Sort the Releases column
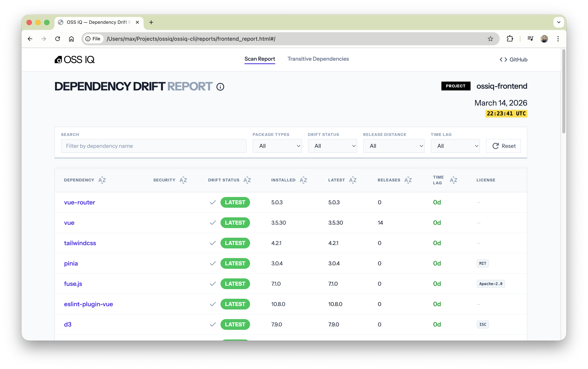The image size is (588, 369). [x=408, y=180]
